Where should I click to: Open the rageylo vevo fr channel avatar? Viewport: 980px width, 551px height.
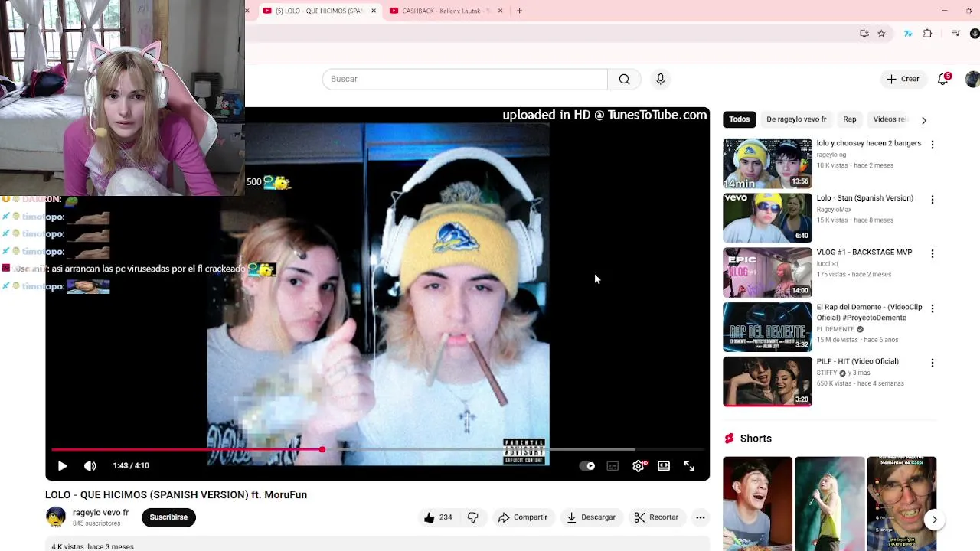(55, 517)
